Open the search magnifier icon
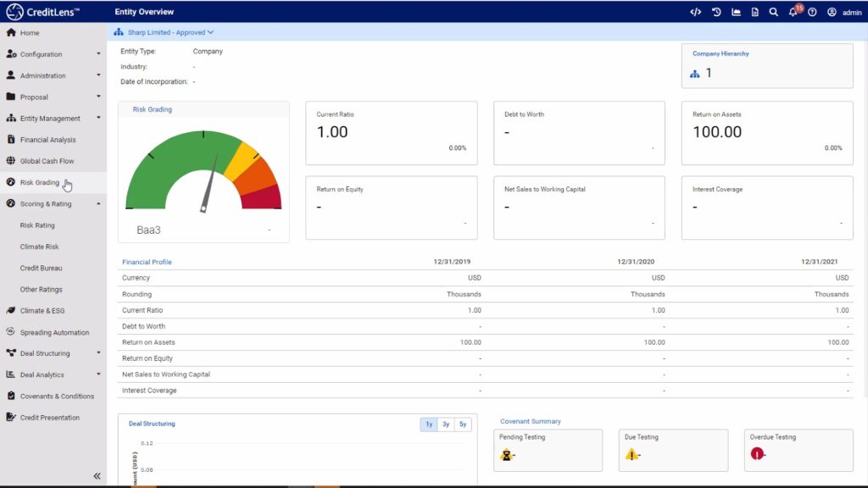This screenshot has height=488, width=868. (x=773, y=12)
